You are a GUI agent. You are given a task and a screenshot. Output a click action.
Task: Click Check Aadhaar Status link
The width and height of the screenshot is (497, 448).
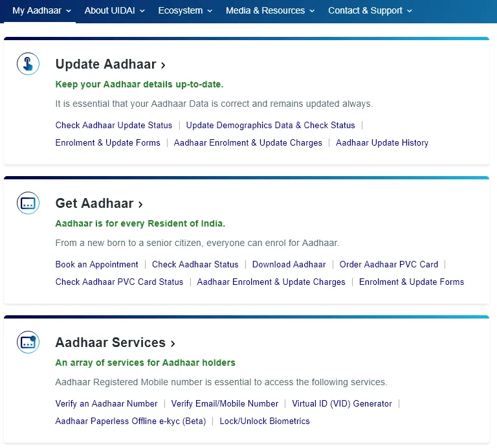(195, 264)
